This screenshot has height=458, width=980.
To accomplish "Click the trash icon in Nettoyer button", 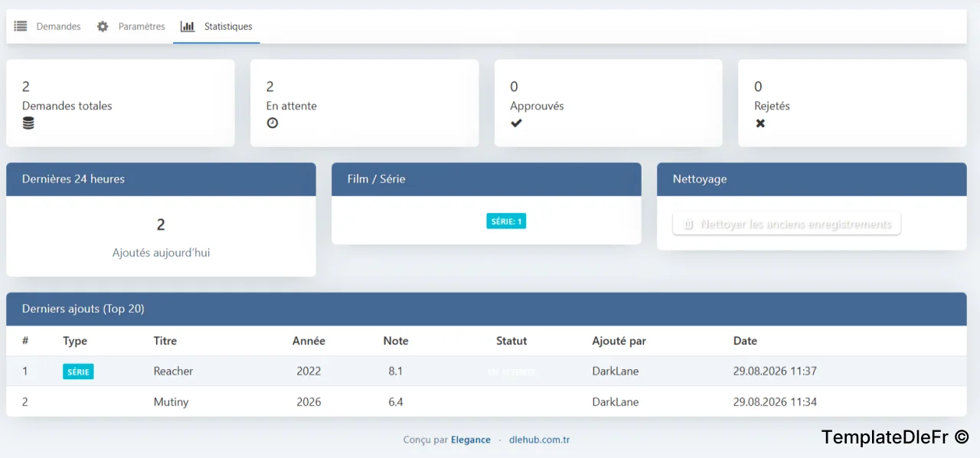I will (688, 224).
